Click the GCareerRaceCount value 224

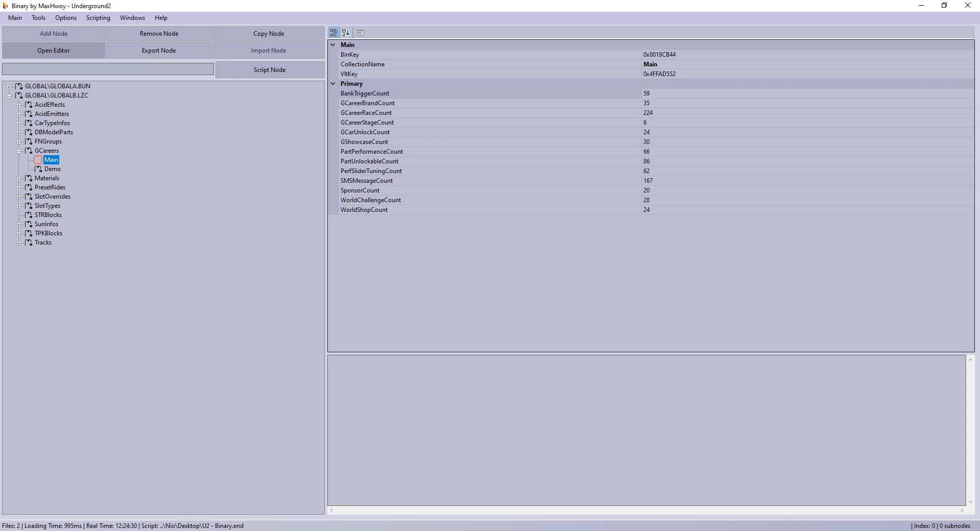click(x=648, y=113)
